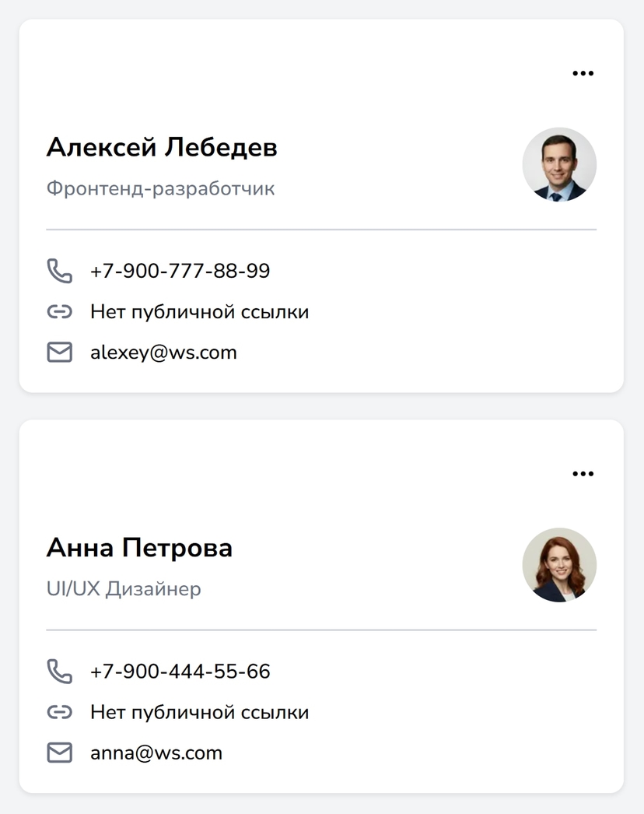The image size is (644, 814).
Task: Click 'Нет публичной ссылки' in Алексей's card
Action: click(x=199, y=312)
